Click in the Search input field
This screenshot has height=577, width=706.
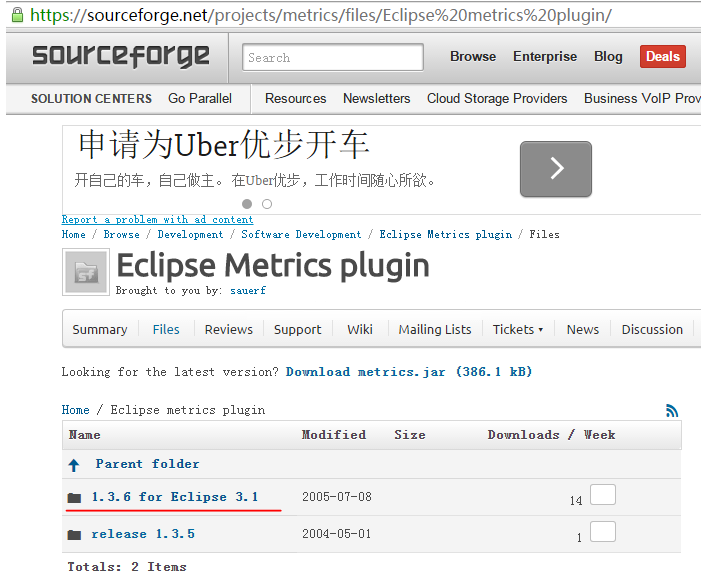tap(333, 57)
